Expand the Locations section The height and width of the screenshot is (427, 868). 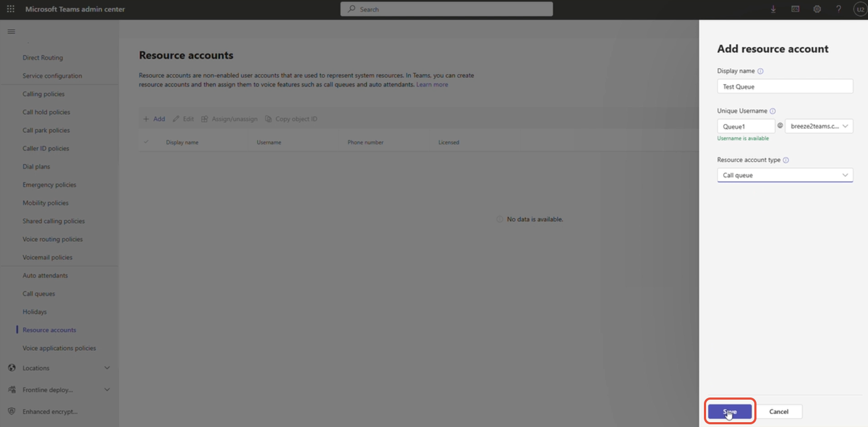point(107,368)
